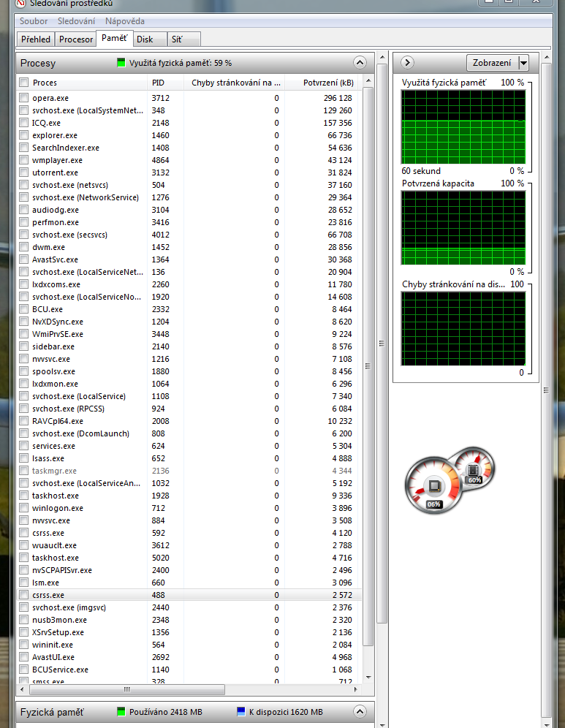Click the process list horizontal scrollbar thumb
The width and height of the screenshot is (565, 728).
127,689
